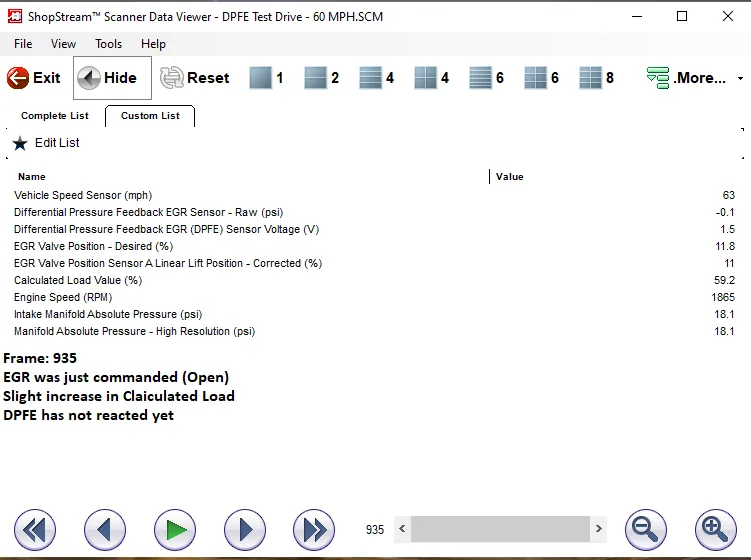Switch to the Custom List tab
The width and height of the screenshot is (751, 560).
(150, 116)
